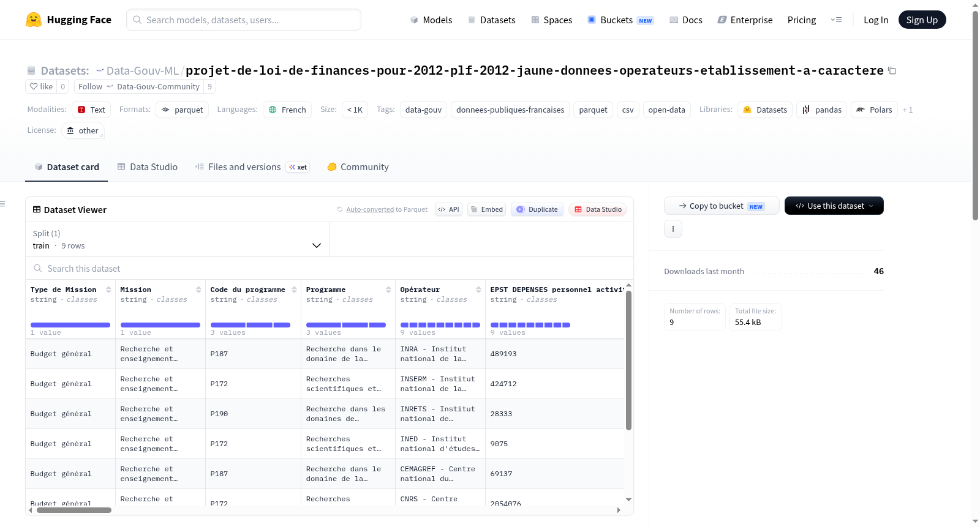This screenshot has height=527, width=980.
Task: Open the Docs menu item
Action: tap(686, 20)
